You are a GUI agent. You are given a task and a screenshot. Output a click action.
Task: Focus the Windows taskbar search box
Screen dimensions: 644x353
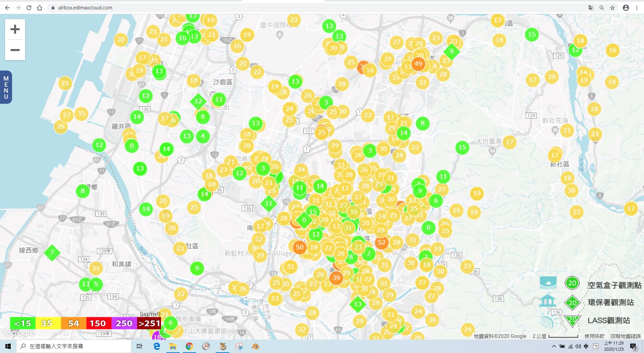74,346
